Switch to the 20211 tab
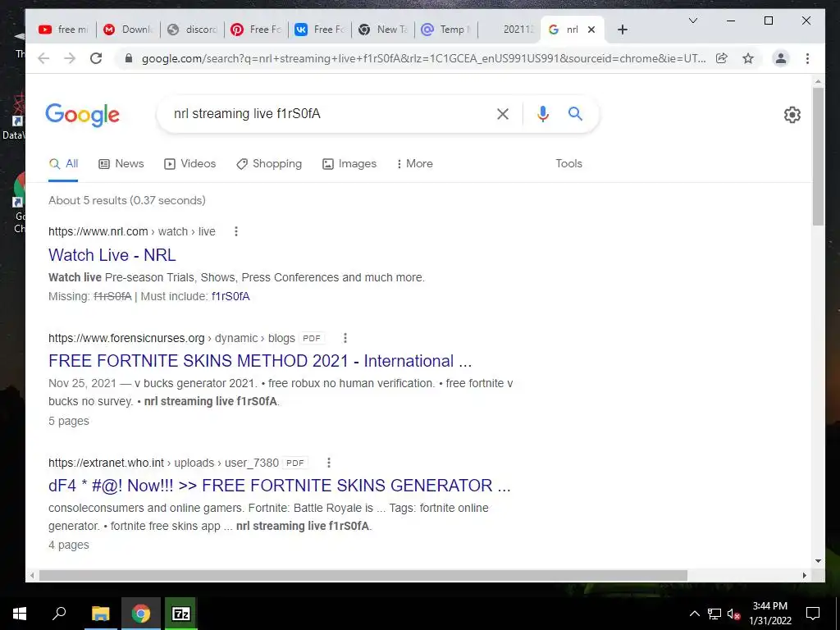This screenshot has height=630, width=840. (x=510, y=30)
